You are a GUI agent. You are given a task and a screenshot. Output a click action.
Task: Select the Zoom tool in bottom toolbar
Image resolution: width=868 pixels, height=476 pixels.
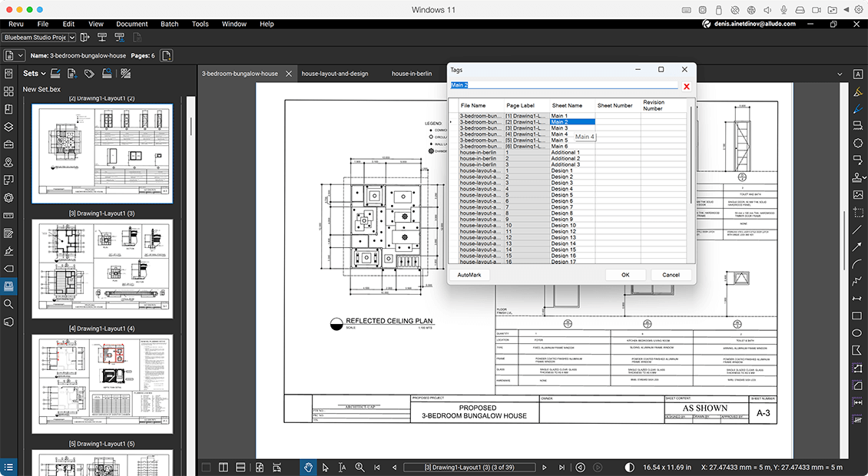[x=359, y=467]
